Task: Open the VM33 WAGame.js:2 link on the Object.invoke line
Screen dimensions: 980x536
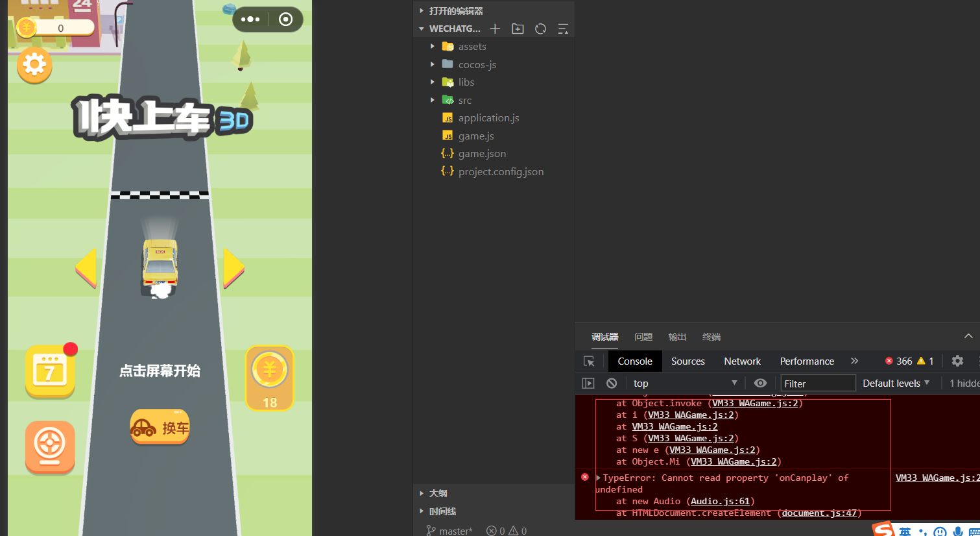Action: point(755,404)
